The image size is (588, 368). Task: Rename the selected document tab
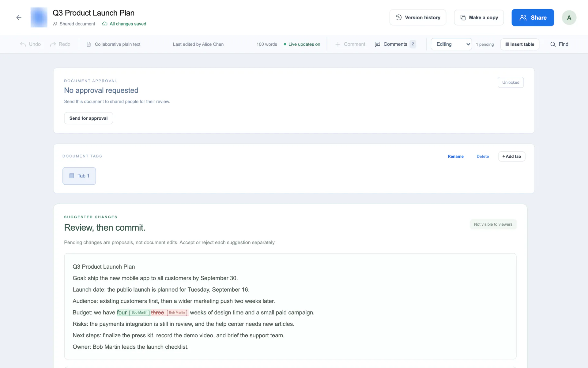[x=455, y=156]
